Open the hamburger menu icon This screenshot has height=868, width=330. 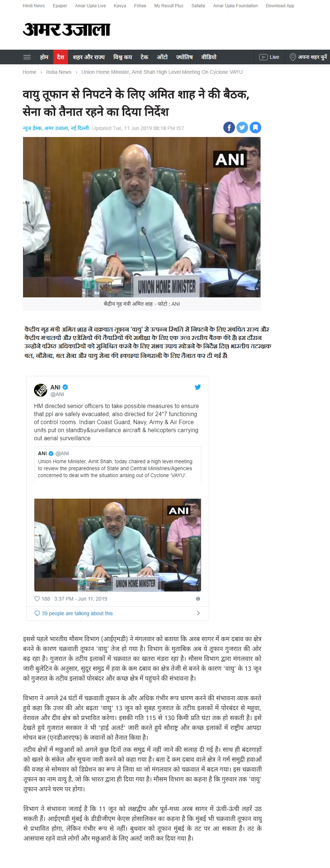click(27, 57)
